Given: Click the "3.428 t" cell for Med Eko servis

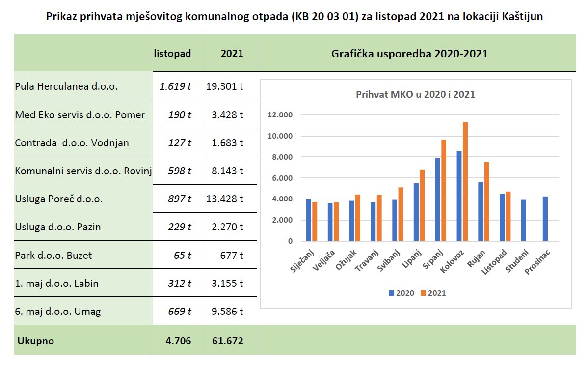Looking at the screenshot, I should pyautogui.click(x=227, y=114).
